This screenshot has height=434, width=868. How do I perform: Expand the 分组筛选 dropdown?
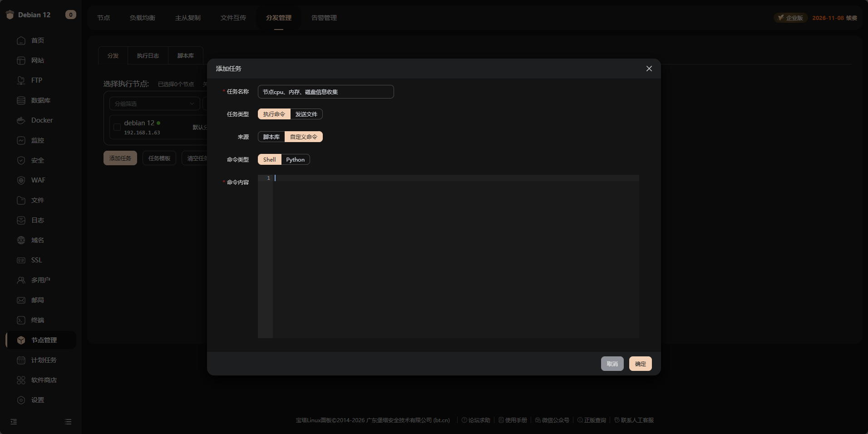coord(154,104)
